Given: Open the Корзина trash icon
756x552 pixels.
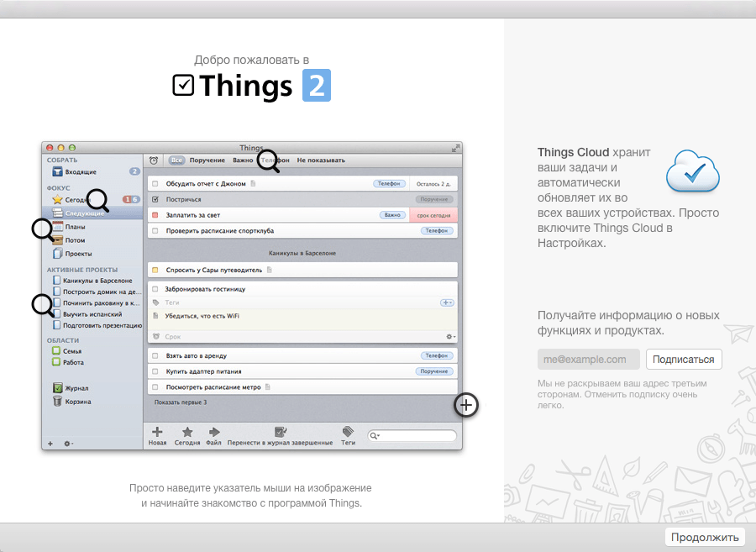Looking at the screenshot, I should coord(57,401).
